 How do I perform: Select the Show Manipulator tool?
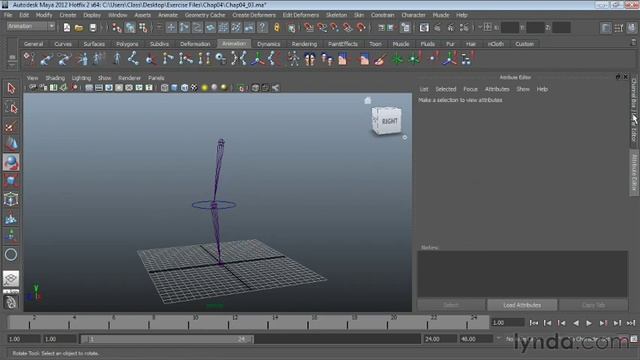pyautogui.click(x=11, y=236)
